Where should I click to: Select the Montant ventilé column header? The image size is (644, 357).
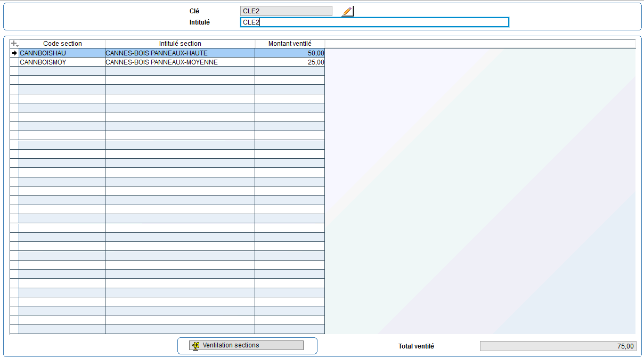(x=290, y=44)
